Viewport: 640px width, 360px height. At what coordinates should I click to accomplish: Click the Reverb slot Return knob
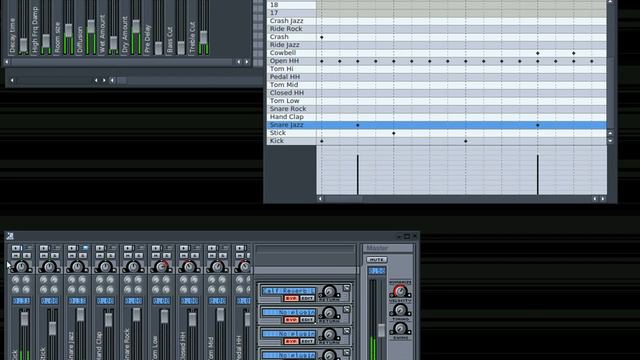(329, 292)
